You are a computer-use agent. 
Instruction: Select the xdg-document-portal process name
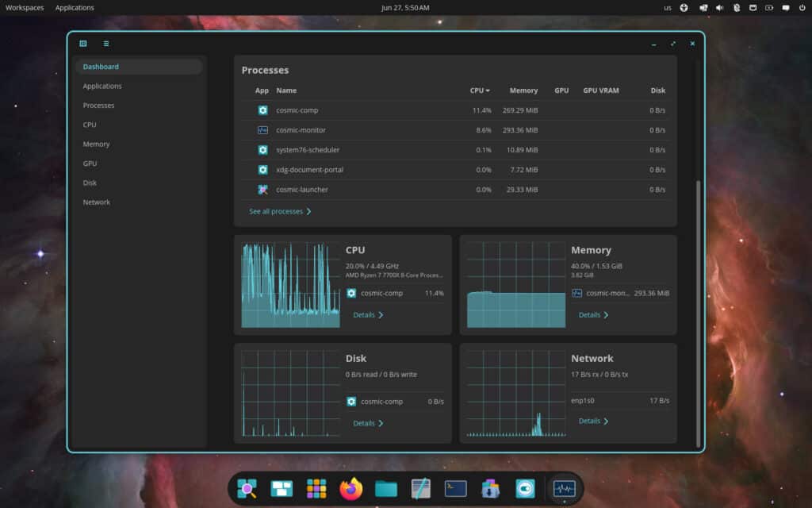[310, 170]
